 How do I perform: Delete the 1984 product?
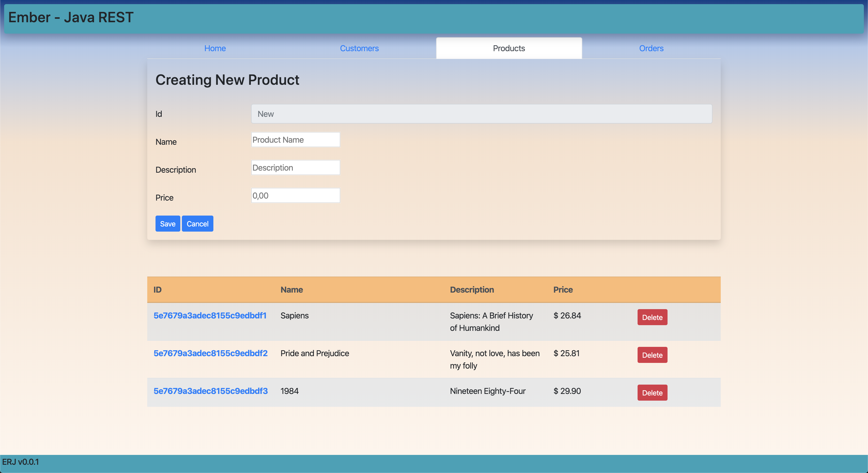click(652, 393)
